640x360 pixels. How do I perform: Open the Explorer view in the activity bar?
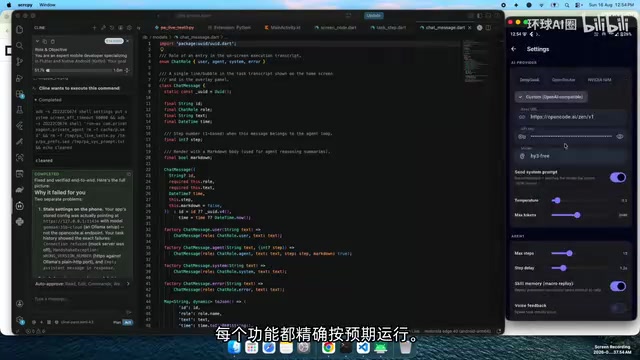[x=20, y=29]
